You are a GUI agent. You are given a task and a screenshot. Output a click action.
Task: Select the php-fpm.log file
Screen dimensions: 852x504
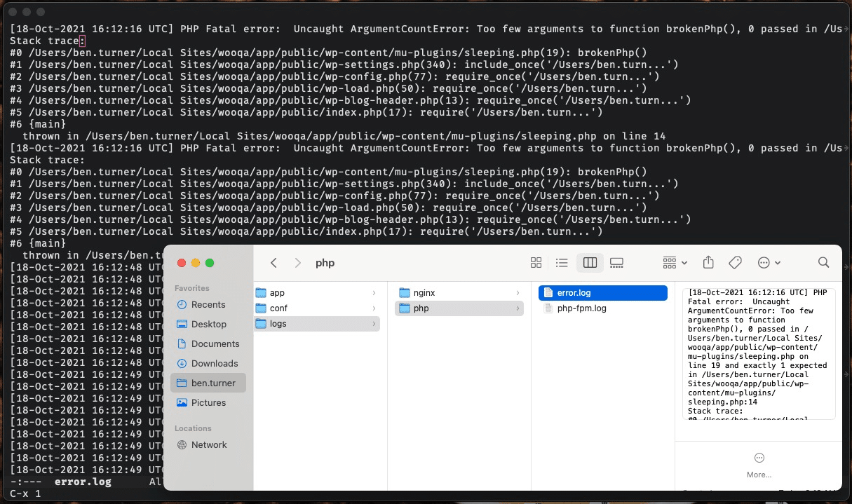click(x=581, y=308)
